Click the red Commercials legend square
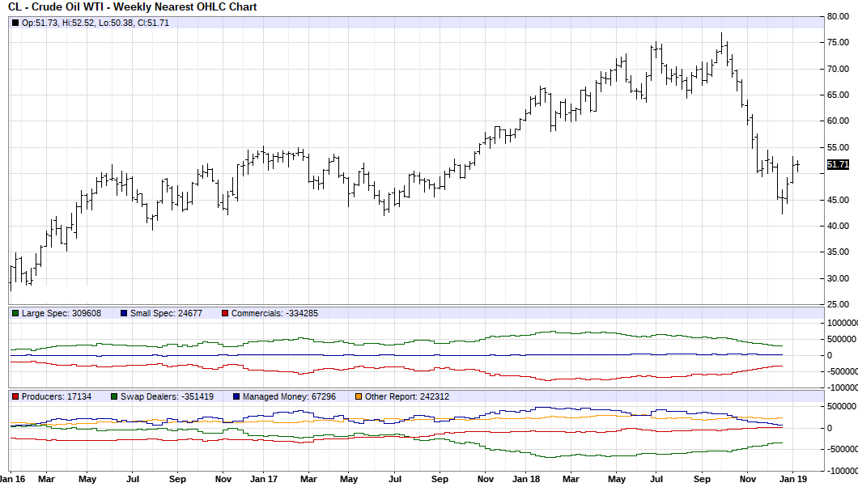The height and width of the screenshot is (504, 858). [227, 313]
